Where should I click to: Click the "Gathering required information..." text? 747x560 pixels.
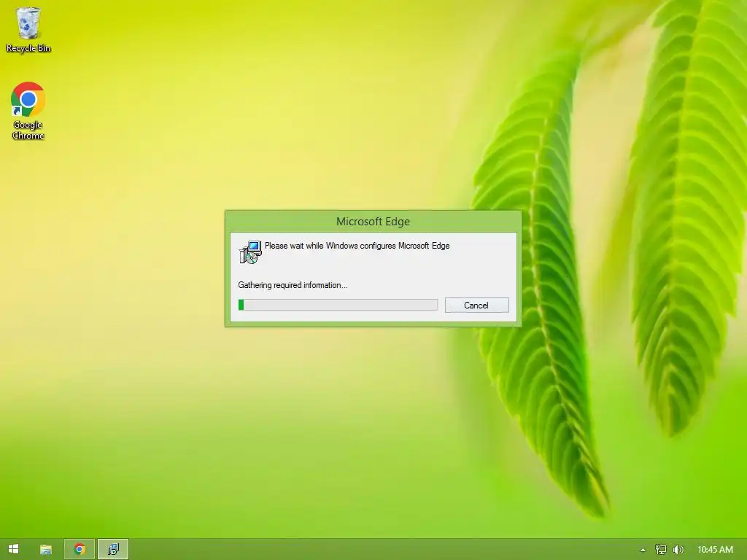(293, 285)
